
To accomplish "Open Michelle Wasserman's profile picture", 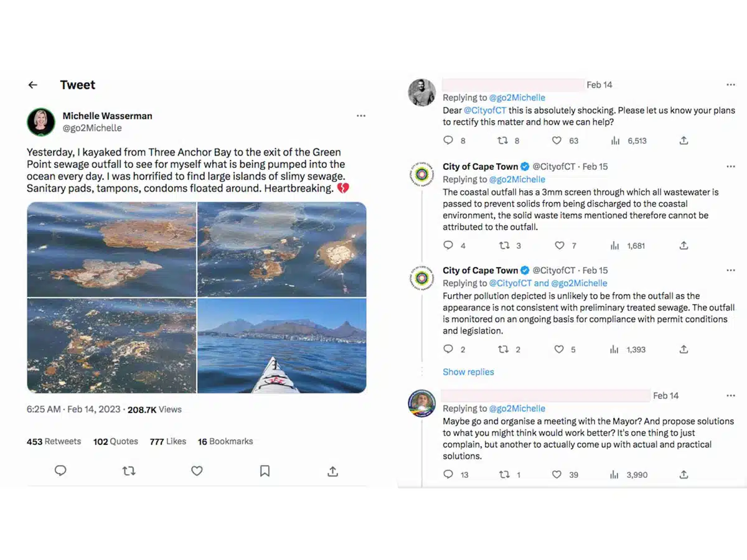I will (41, 122).
